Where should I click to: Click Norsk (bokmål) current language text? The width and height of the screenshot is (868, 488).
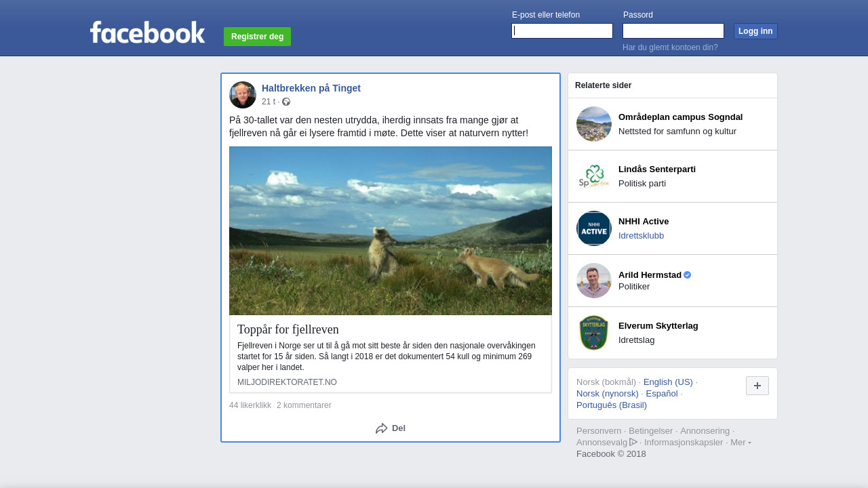tap(606, 382)
